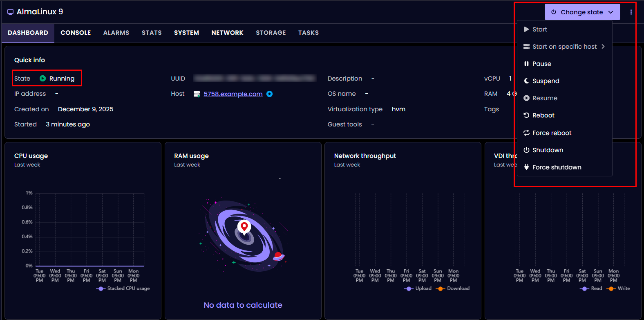Screen dimensions: 644x320
Task: Toggle Stacked CPU usage legend series
Action: [x=123, y=288]
